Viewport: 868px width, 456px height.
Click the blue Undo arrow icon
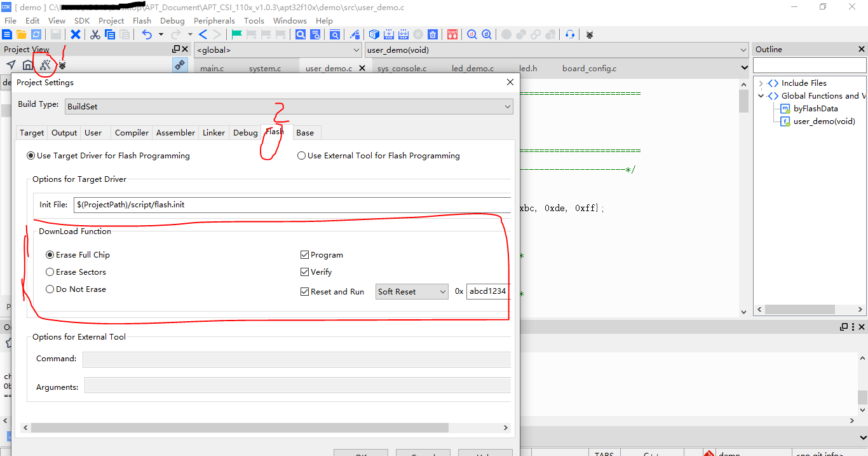coord(147,34)
